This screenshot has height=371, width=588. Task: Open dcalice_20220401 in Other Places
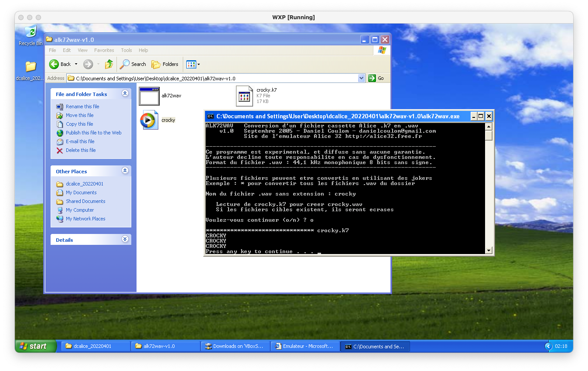click(x=85, y=184)
